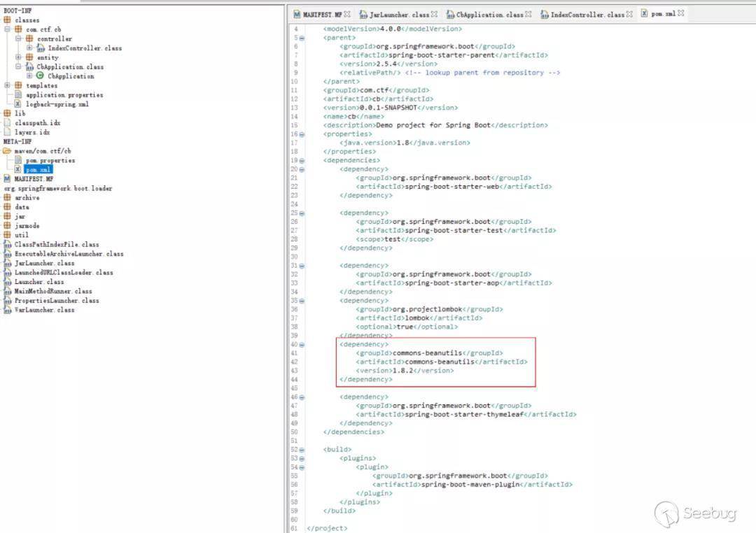
Task: Click the entity package icon
Action: coord(29,57)
